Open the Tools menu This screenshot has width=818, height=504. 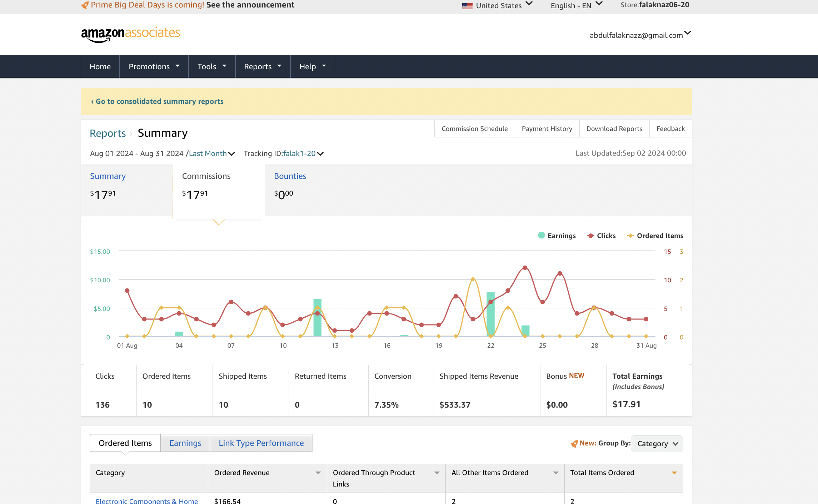point(212,66)
